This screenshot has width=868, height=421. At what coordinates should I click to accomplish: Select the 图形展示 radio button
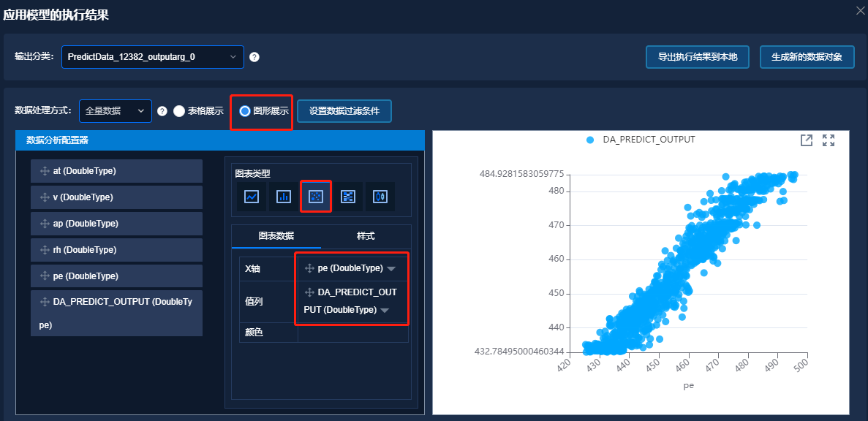tap(245, 111)
